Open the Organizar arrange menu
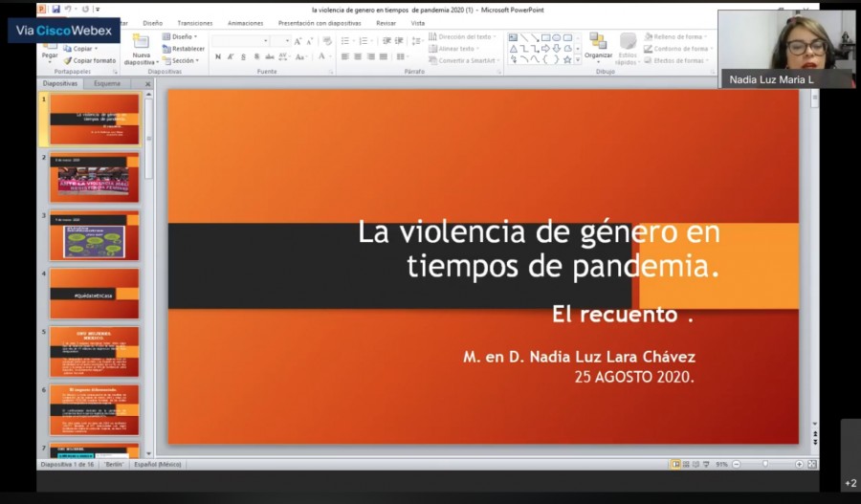Image resolution: width=861 pixels, height=504 pixels. (x=598, y=46)
